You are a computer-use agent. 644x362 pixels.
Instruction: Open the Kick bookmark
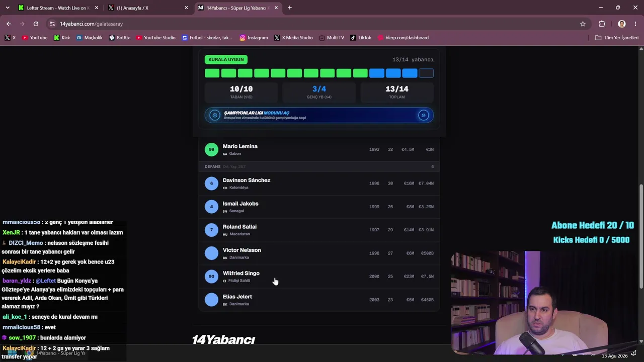[x=62, y=38]
